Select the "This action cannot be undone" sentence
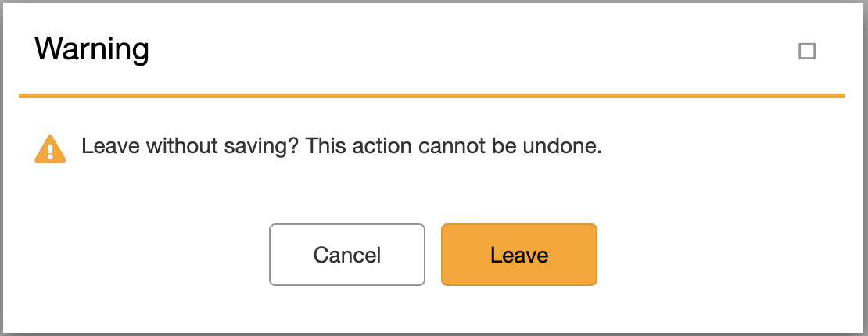Image resolution: width=868 pixels, height=336 pixels. [x=454, y=146]
